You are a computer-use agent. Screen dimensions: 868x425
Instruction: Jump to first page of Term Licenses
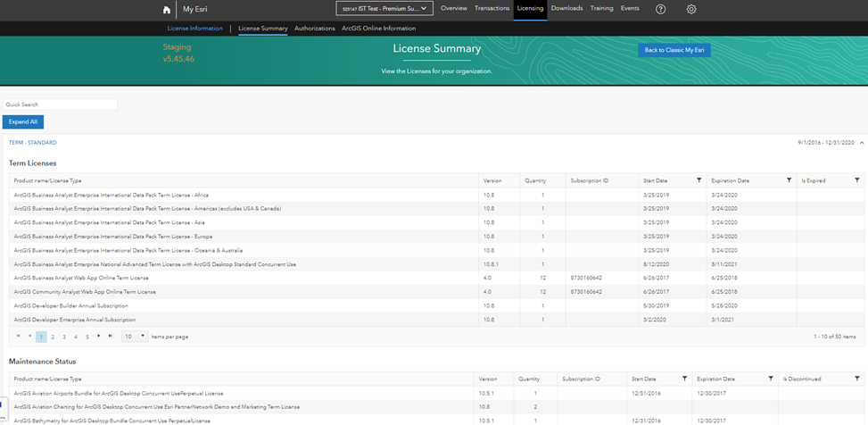tap(18, 336)
